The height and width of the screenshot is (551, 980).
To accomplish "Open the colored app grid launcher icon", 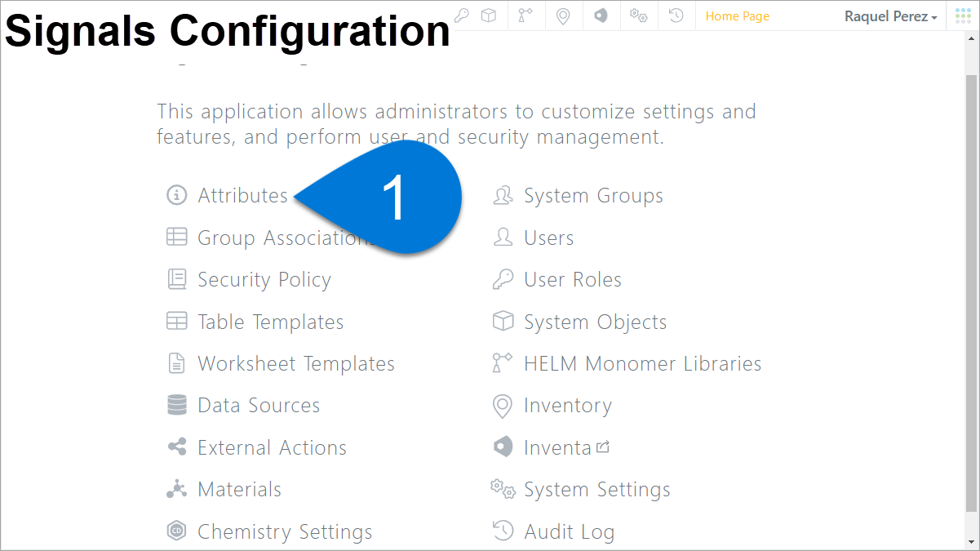I will [963, 16].
